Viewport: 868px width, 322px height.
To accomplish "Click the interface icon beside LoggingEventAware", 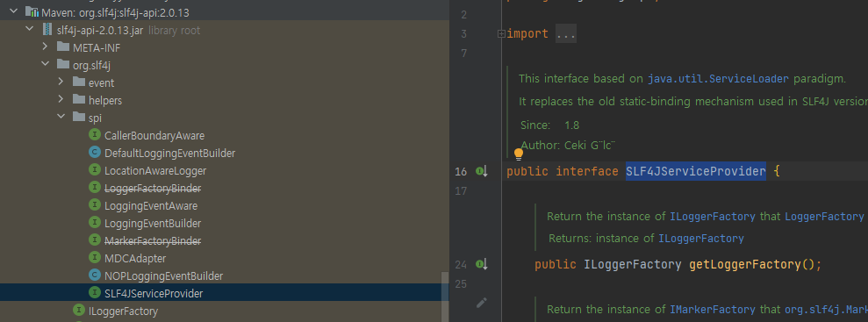I will [x=95, y=205].
